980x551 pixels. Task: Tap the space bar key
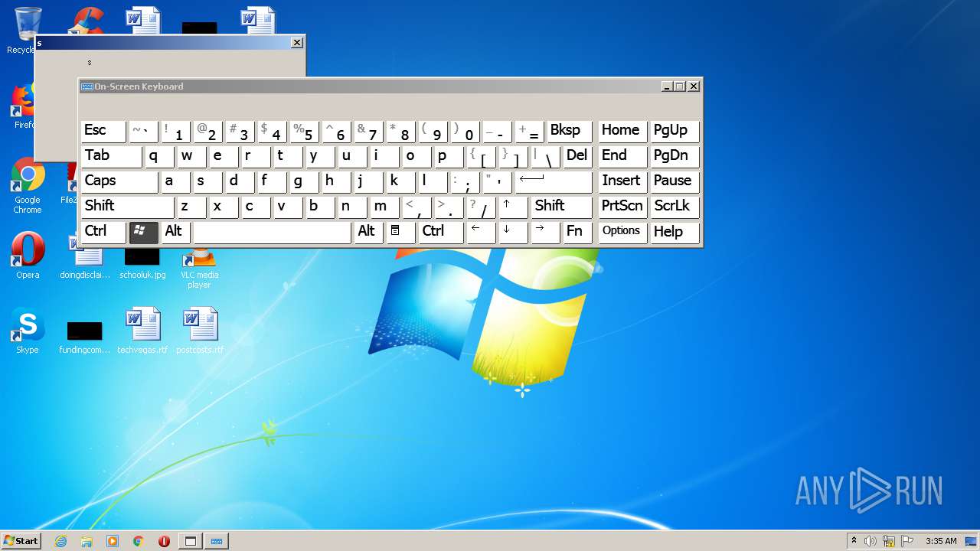pos(272,232)
